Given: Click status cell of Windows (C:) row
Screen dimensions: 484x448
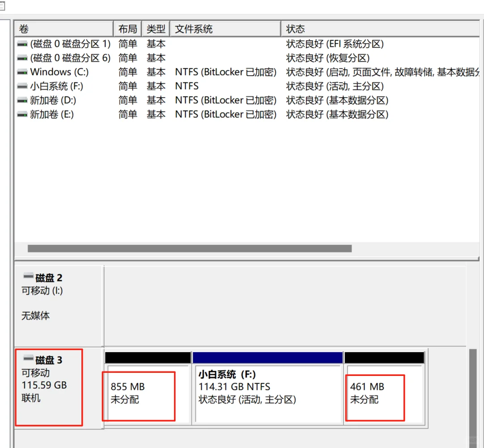Looking at the screenshot, I should [382, 72].
